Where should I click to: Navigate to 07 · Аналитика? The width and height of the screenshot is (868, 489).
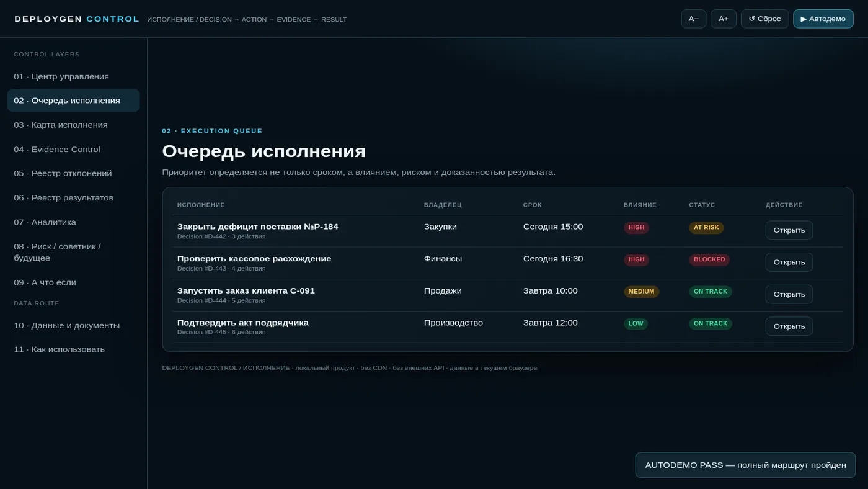coord(73,222)
